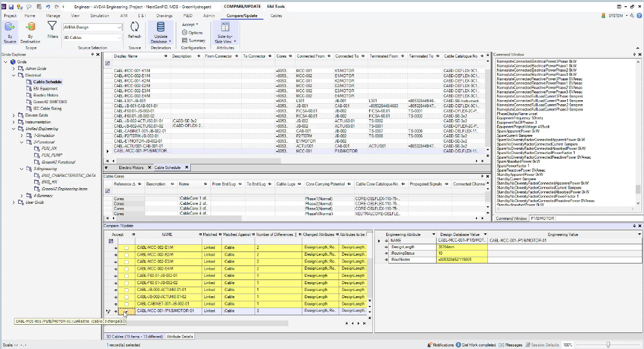644x349 pixels.
Task: Open the Filters tool
Action: pos(52,30)
